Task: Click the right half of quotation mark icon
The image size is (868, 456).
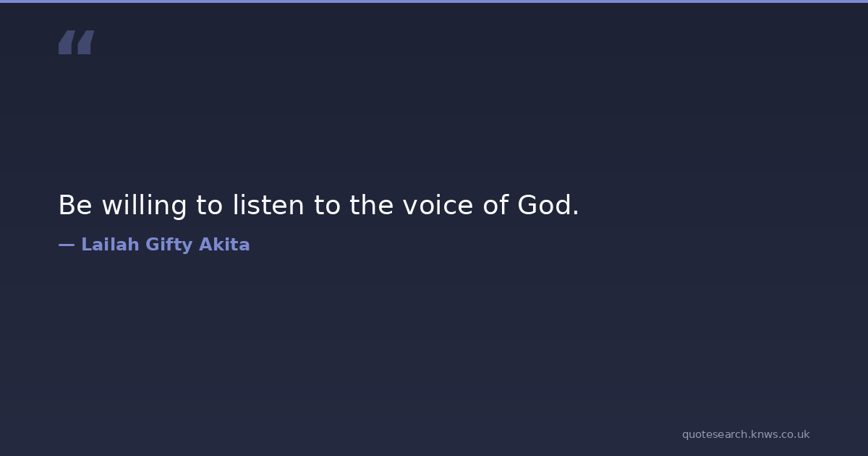Action: point(85,43)
